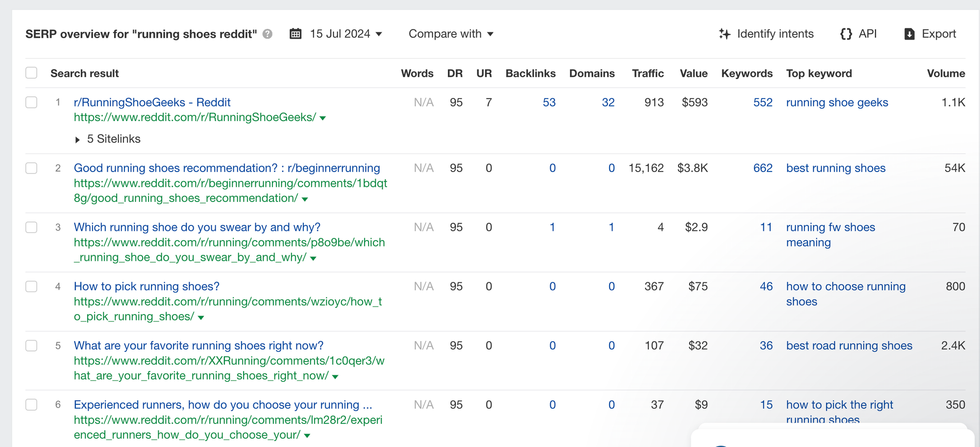Open URL dropdown arrow for result 5
980x447 pixels.
(336, 377)
